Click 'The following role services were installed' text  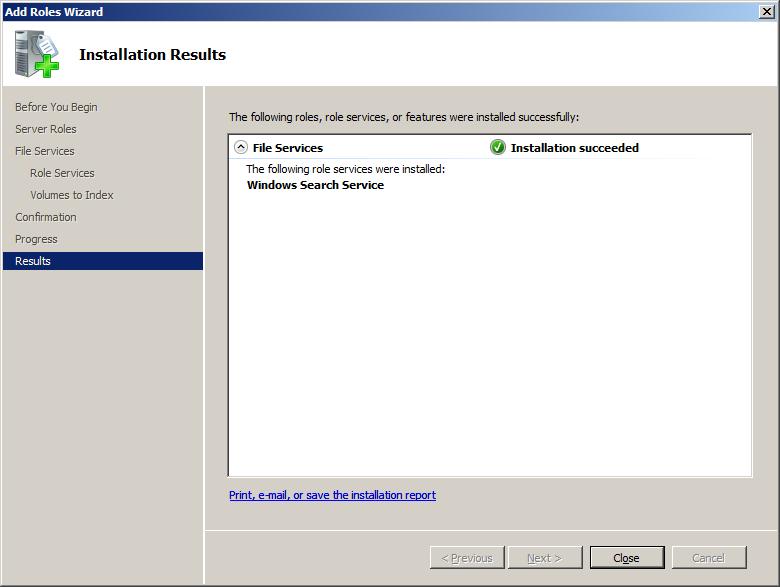point(346,169)
